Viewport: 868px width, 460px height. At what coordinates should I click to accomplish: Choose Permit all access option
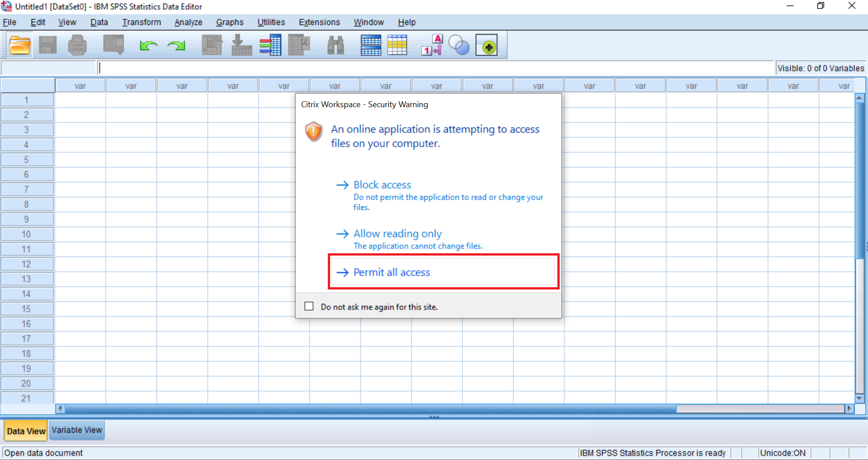click(x=444, y=272)
